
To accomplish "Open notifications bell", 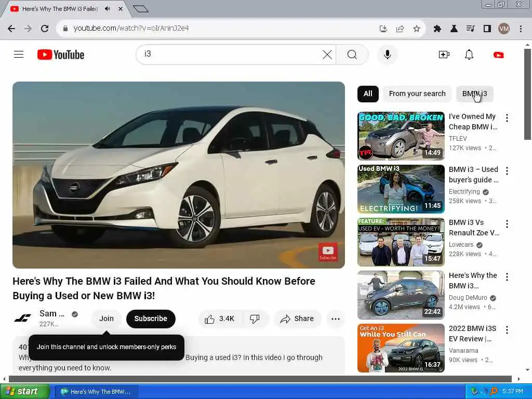I will [469, 55].
